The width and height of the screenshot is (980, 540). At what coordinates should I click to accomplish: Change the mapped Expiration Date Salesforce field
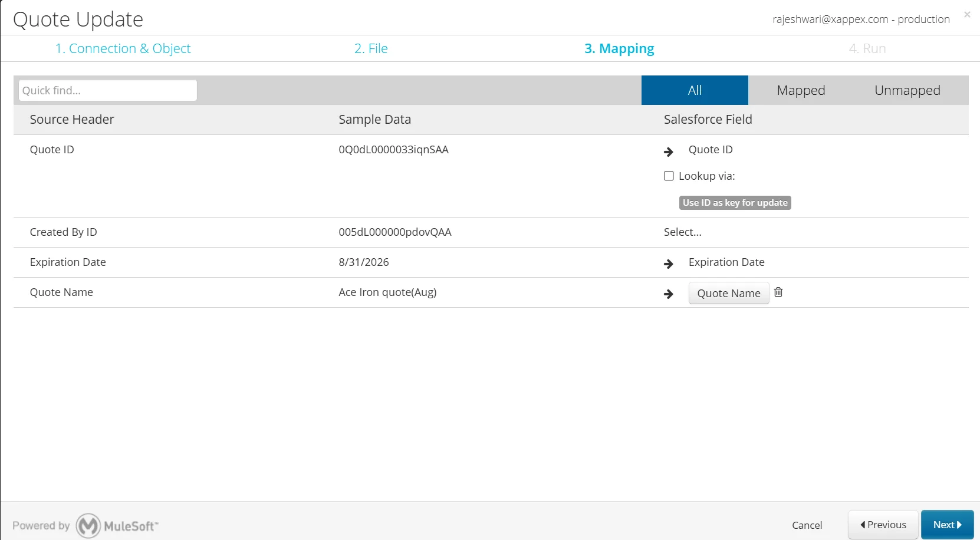[726, 262]
